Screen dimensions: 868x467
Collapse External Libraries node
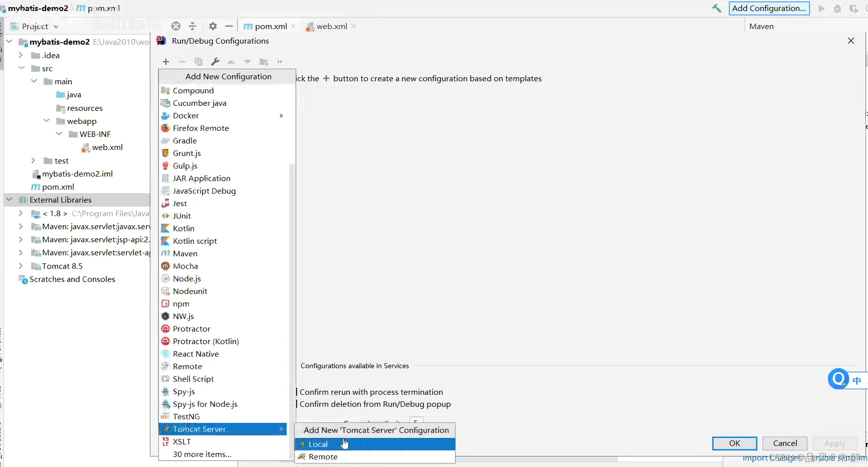coord(9,200)
